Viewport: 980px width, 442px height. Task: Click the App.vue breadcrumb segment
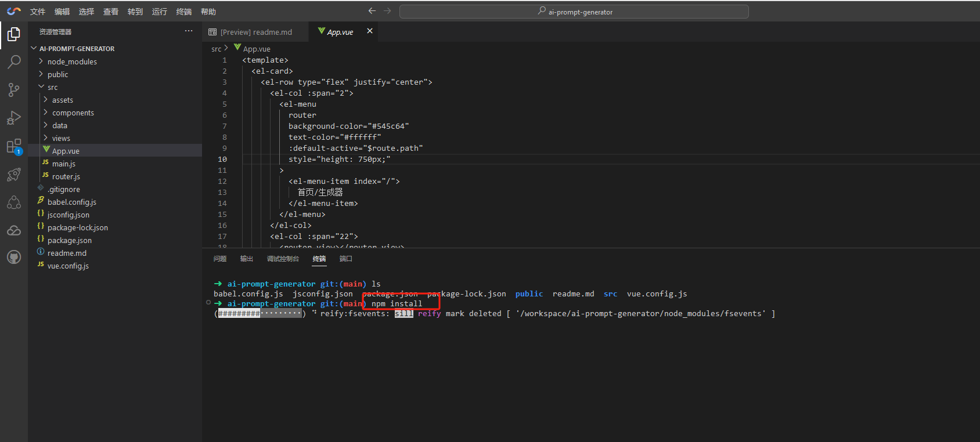pyautogui.click(x=253, y=49)
